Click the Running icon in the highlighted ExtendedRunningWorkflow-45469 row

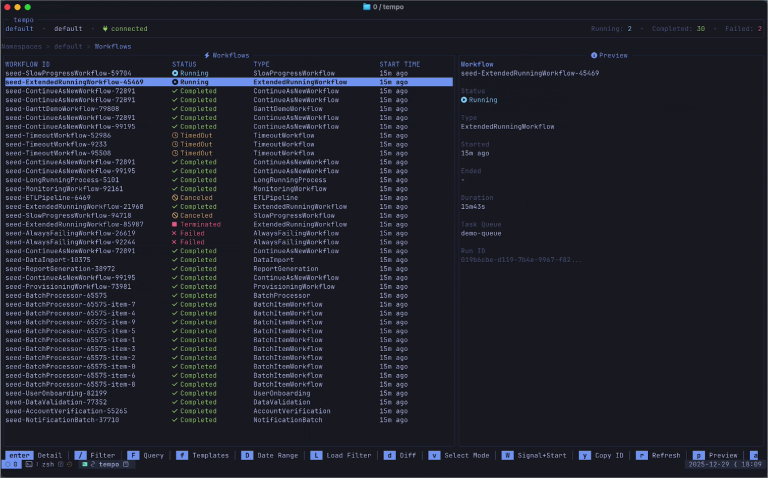175,82
